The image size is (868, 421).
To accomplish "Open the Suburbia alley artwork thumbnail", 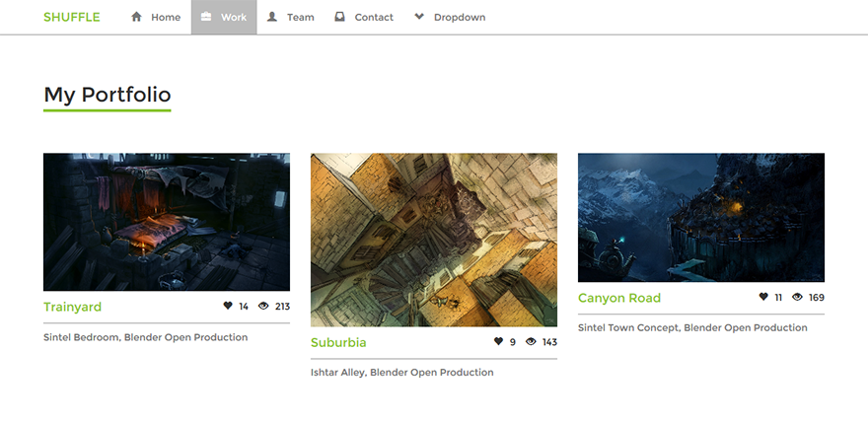I will point(434,240).
